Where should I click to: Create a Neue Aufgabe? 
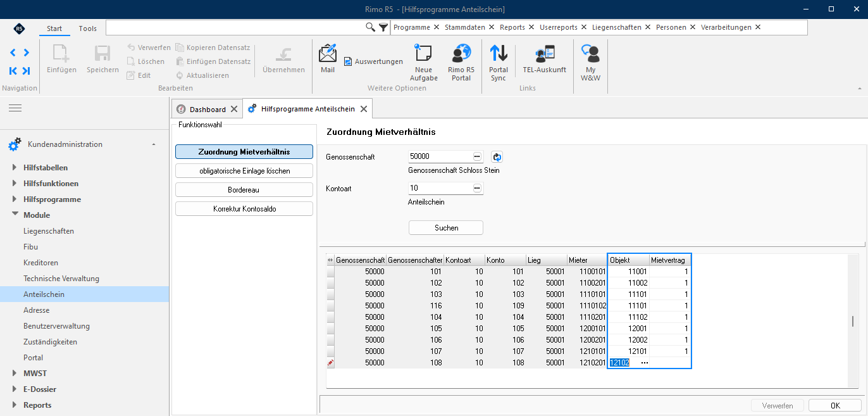(423, 63)
